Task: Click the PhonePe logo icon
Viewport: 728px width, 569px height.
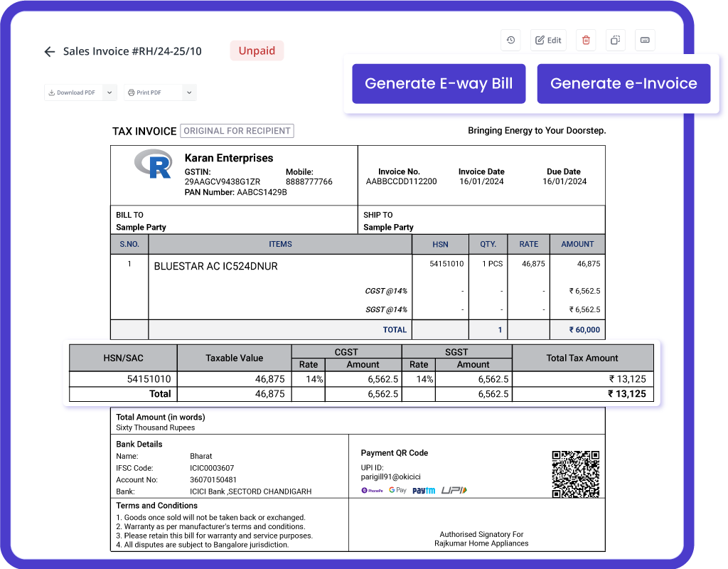Action: (x=373, y=491)
